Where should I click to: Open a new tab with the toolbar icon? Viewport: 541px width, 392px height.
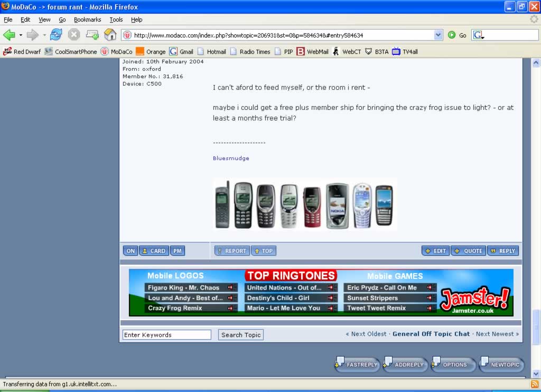coord(92,35)
